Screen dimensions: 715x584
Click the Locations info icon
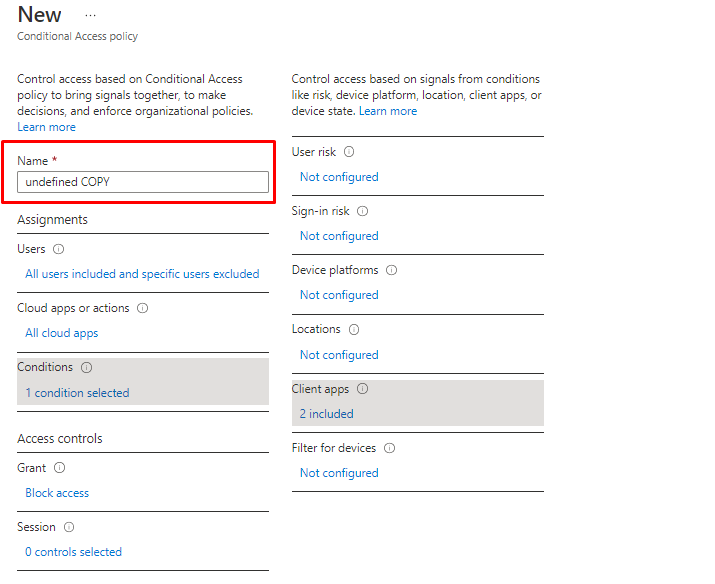pos(354,329)
